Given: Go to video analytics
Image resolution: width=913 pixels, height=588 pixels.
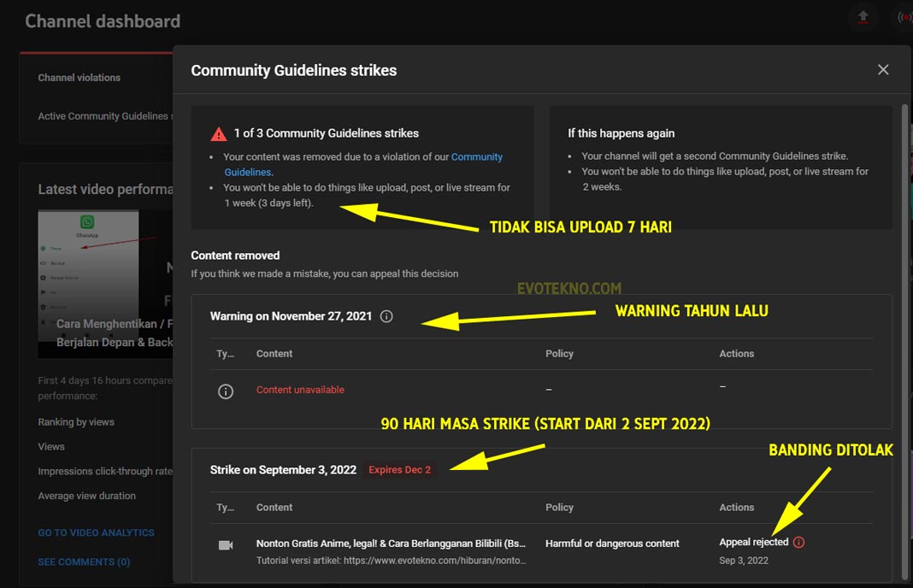Looking at the screenshot, I should point(96,532).
